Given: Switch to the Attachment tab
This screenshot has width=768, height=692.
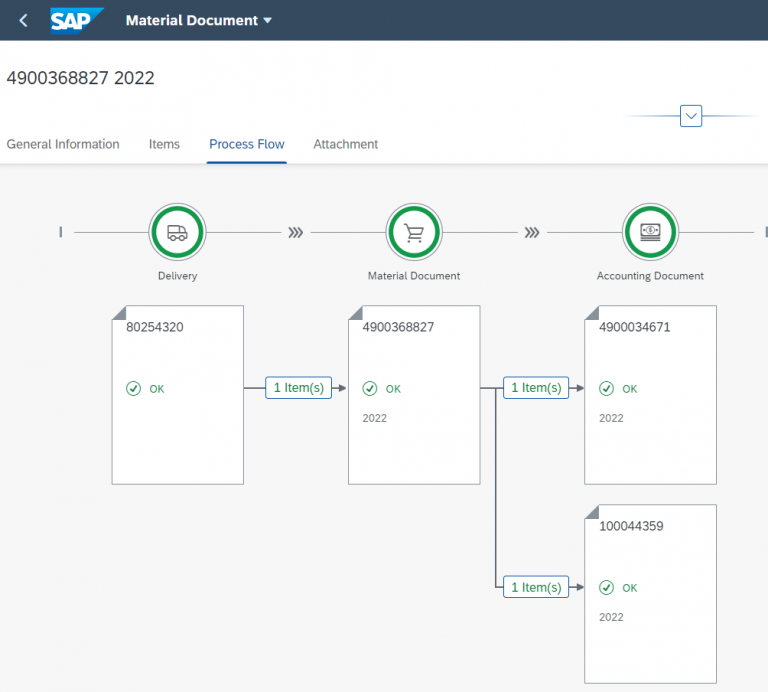Looking at the screenshot, I should (x=345, y=144).
